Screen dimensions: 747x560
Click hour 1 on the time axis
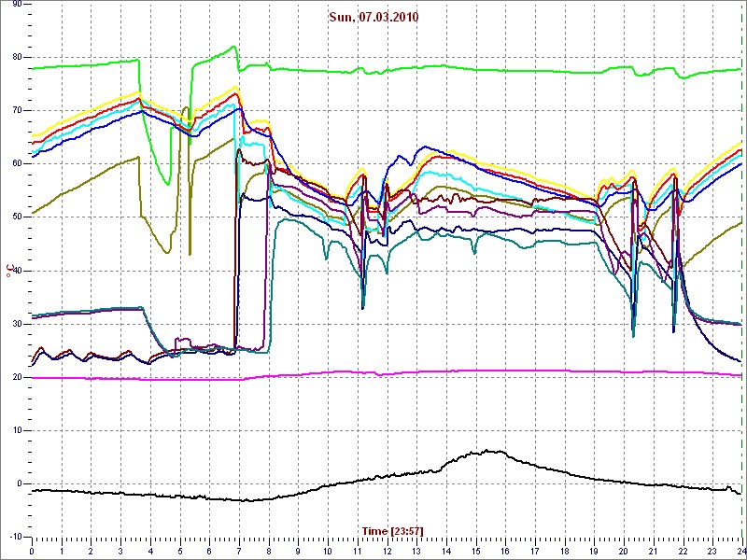coord(62,550)
